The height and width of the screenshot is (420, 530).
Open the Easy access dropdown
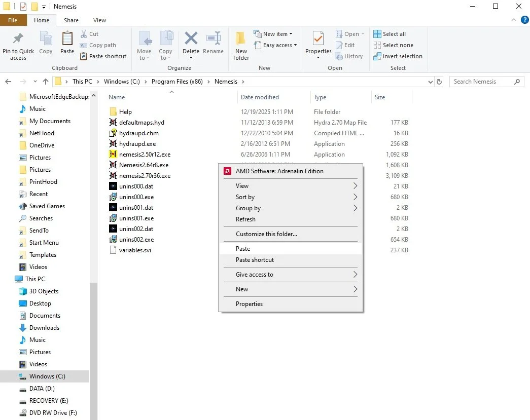(x=275, y=45)
